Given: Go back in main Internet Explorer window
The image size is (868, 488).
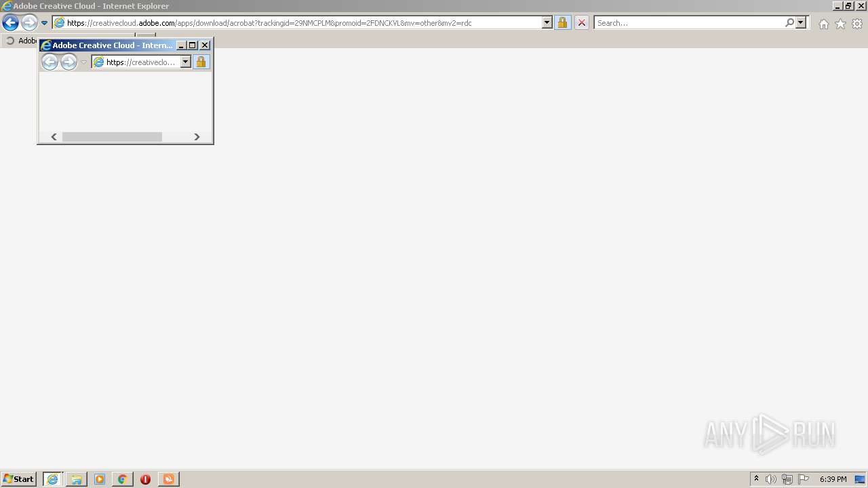Looking at the screenshot, I should [x=10, y=22].
